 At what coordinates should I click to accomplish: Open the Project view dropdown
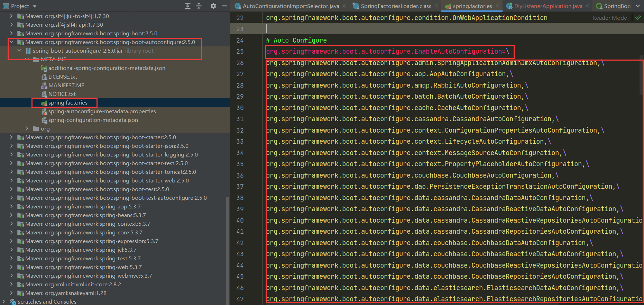click(35, 6)
